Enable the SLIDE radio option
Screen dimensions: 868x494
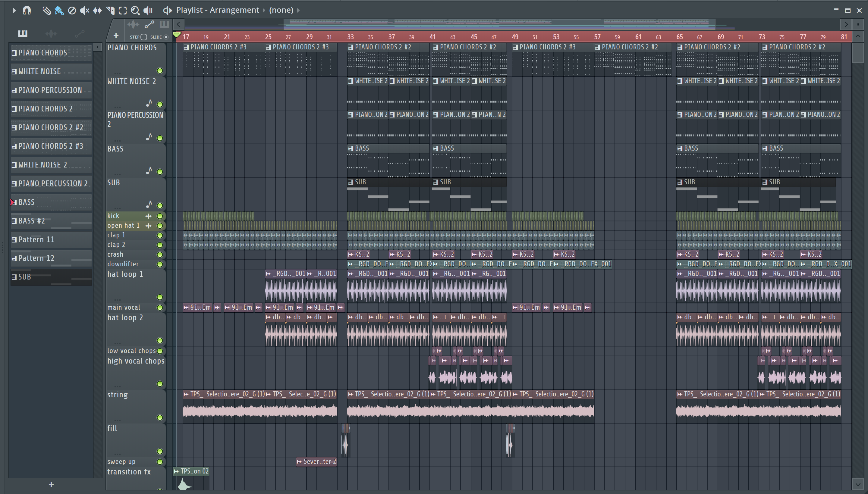pyautogui.click(x=166, y=37)
